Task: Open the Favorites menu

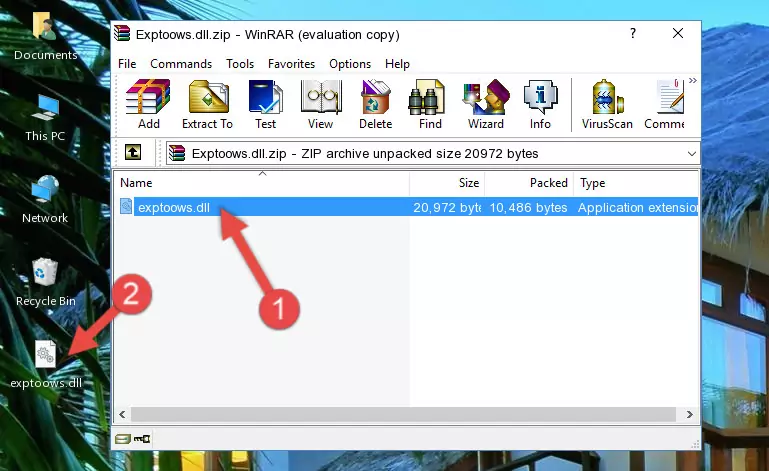Action: tap(291, 64)
